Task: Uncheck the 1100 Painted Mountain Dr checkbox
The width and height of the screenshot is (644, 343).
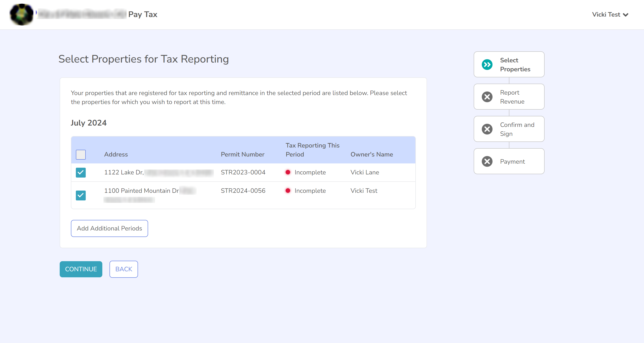Action: point(81,195)
